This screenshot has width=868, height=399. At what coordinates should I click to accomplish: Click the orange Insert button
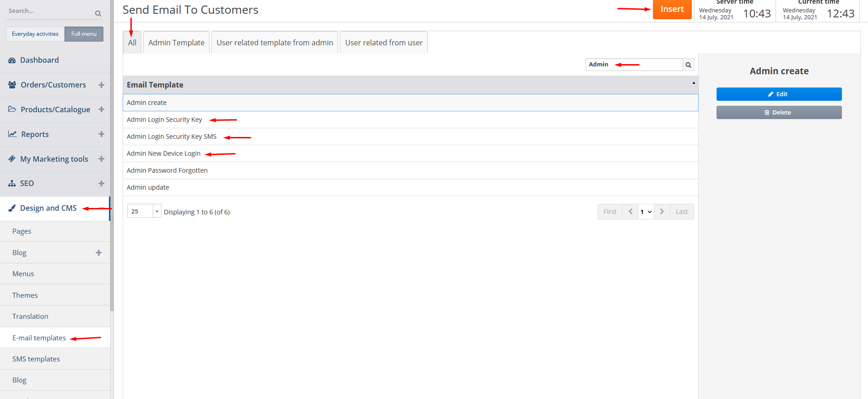click(672, 10)
